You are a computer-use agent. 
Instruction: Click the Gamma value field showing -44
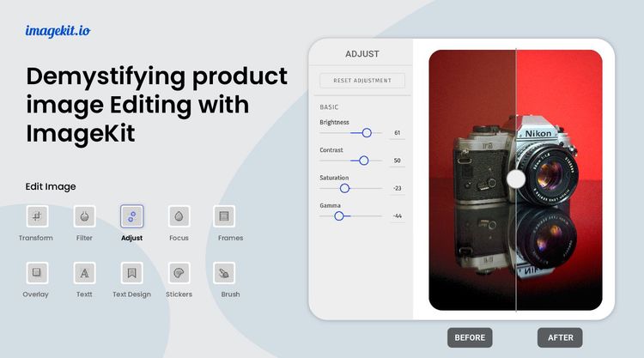tap(398, 216)
